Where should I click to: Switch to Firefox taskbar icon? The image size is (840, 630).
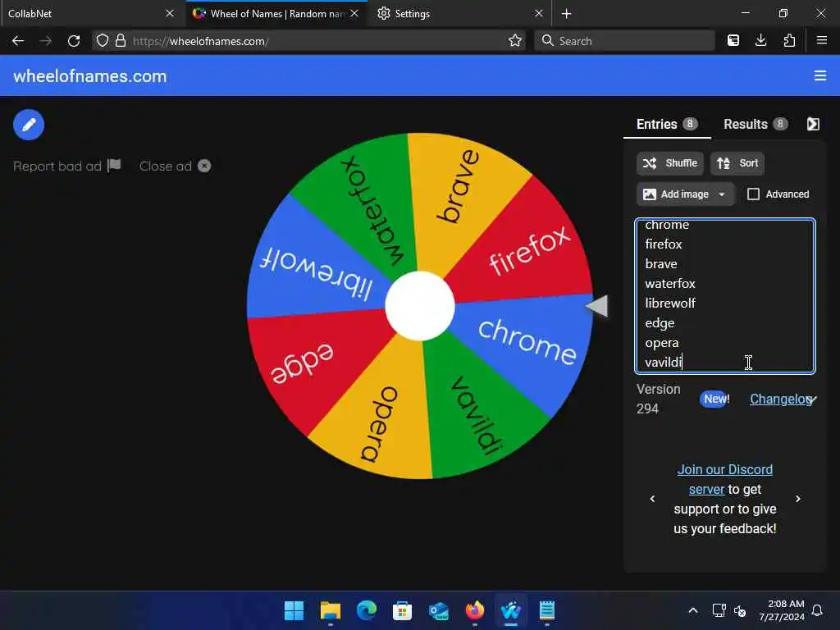pyautogui.click(x=475, y=610)
